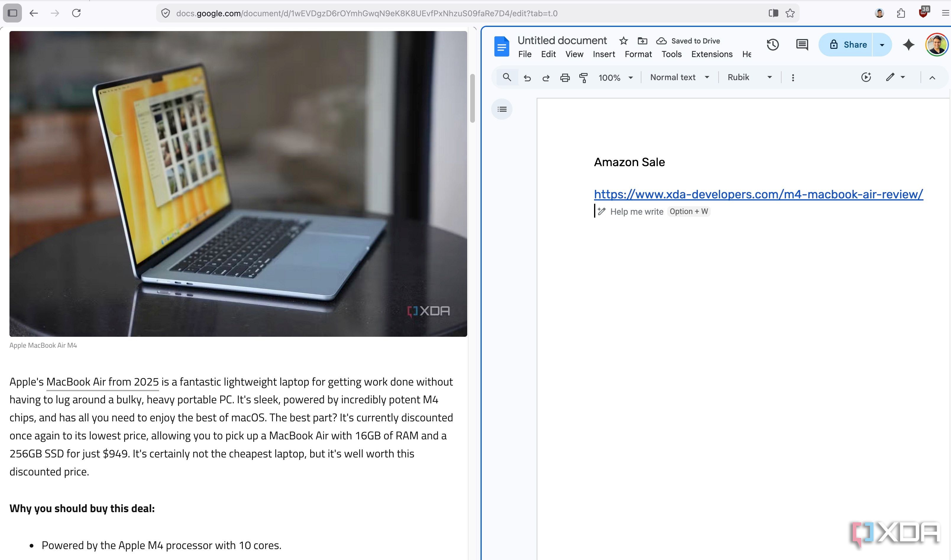Click the shield icon in the address bar
This screenshot has height=560, width=951.
click(x=165, y=13)
